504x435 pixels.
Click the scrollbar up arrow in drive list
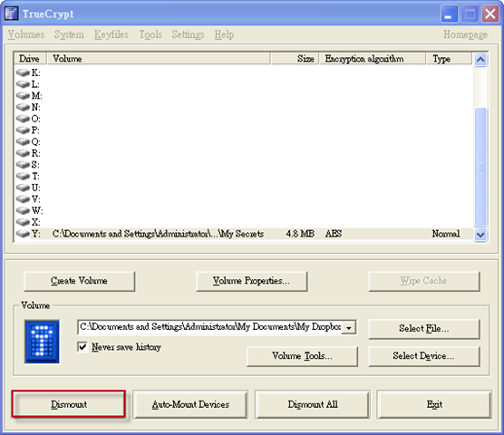480,60
